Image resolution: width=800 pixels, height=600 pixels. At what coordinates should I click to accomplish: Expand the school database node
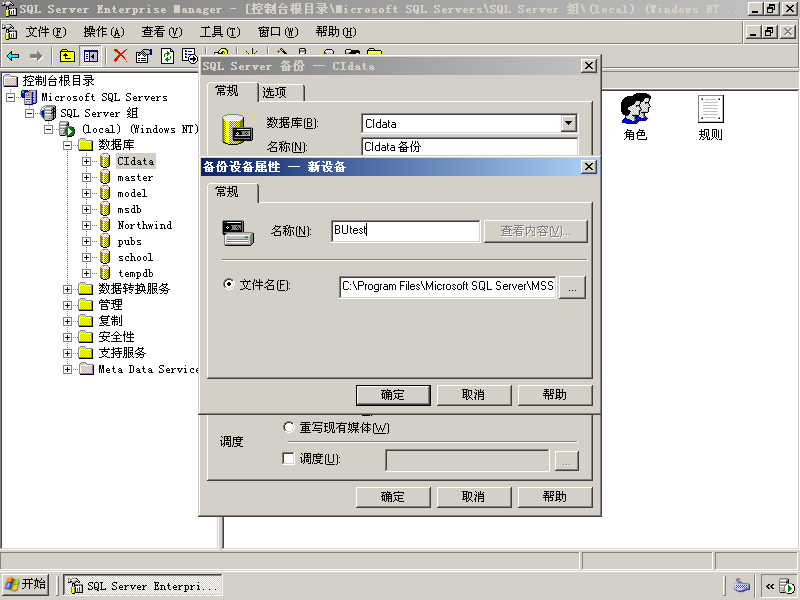[86, 257]
